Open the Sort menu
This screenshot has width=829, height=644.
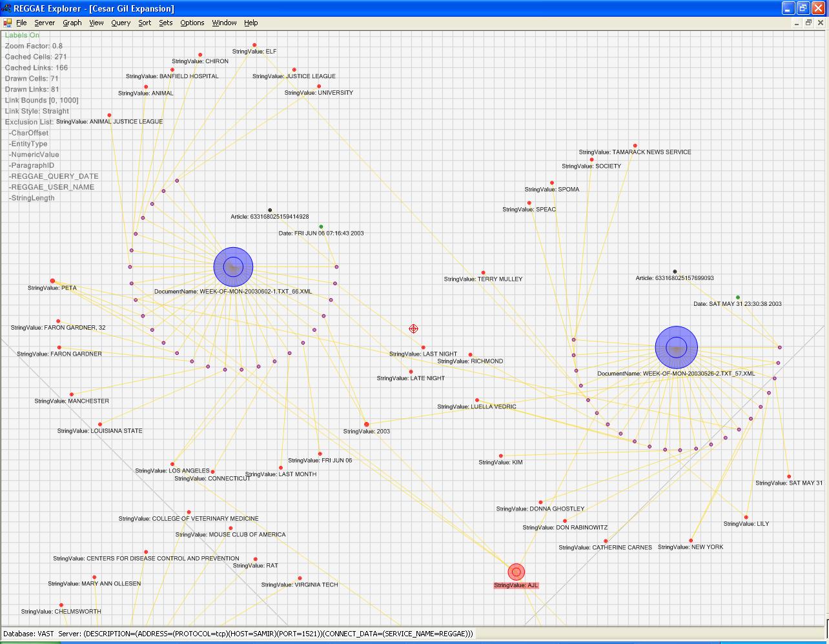(x=145, y=23)
